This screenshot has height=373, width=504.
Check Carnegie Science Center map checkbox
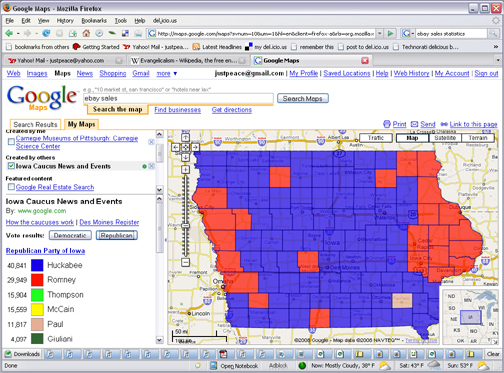[11, 142]
